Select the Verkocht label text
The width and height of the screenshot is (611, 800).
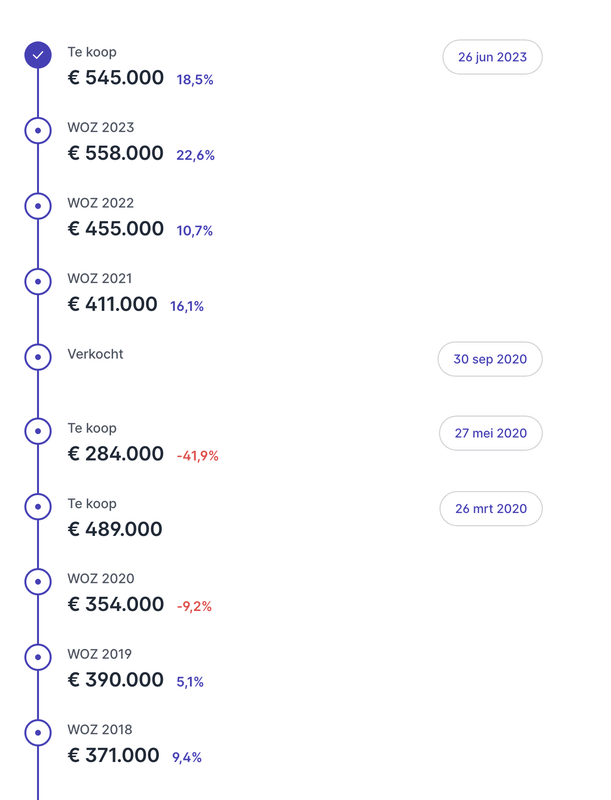95,354
